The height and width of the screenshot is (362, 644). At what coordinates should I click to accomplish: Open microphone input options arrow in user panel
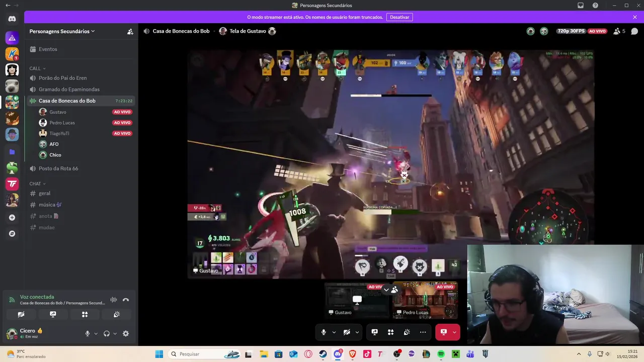pos(96,333)
